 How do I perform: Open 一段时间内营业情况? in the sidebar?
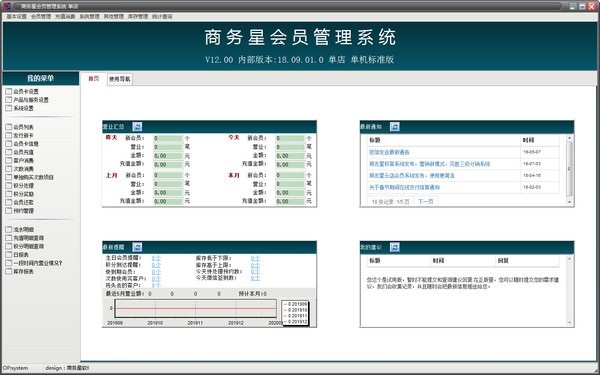(x=34, y=263)
